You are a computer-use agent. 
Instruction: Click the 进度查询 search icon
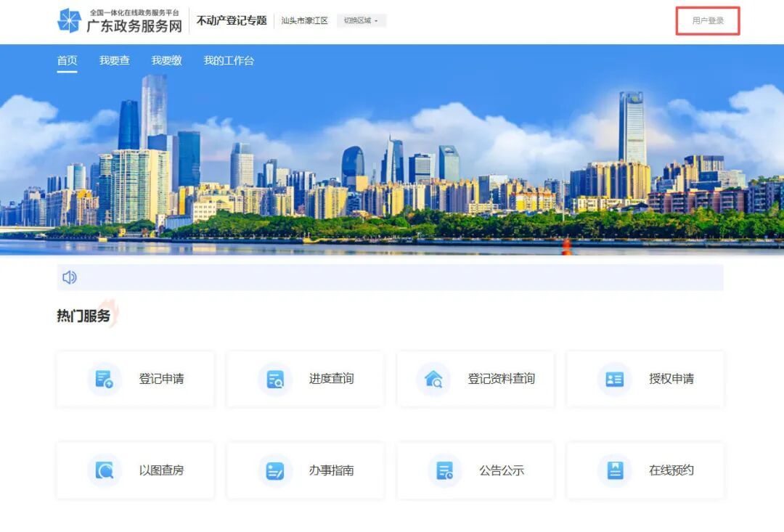(275, 379)
